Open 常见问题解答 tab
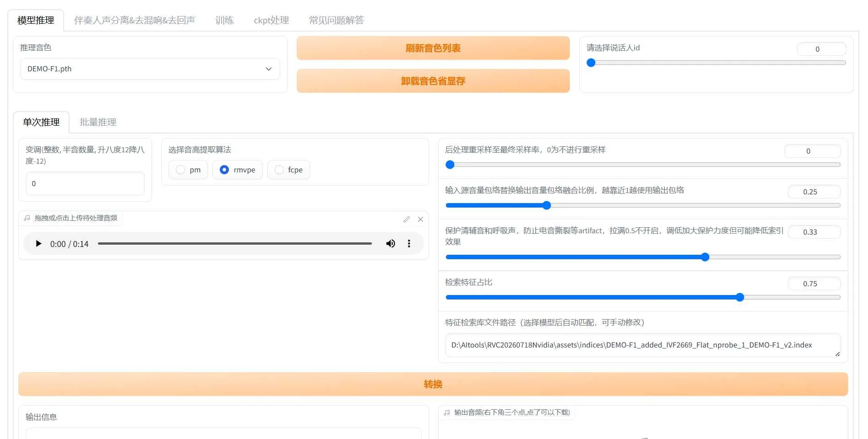 point(336,20)
